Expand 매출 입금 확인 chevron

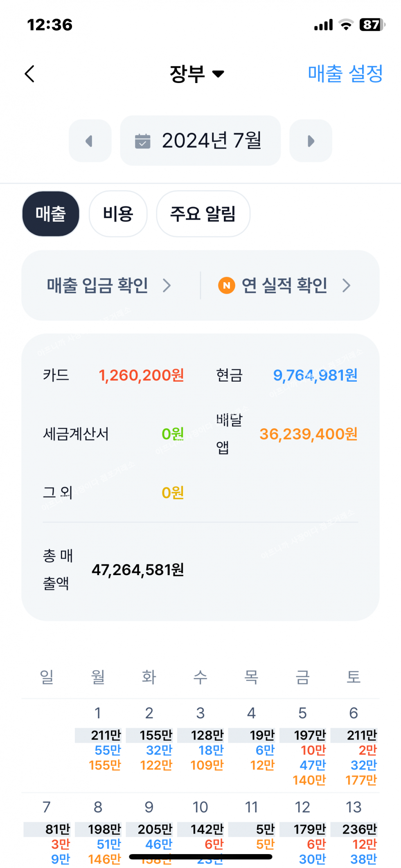point(167,286)
